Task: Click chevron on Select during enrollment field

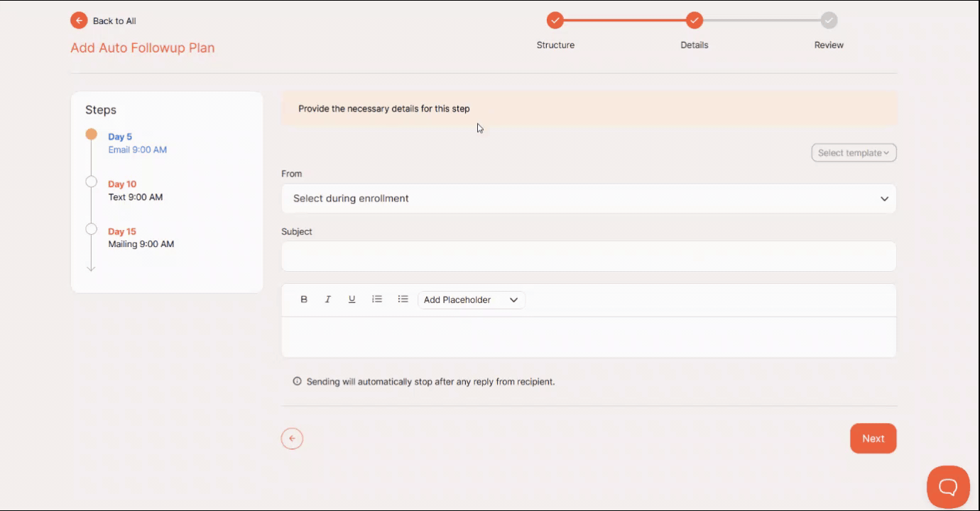Action: click(884, 199)
